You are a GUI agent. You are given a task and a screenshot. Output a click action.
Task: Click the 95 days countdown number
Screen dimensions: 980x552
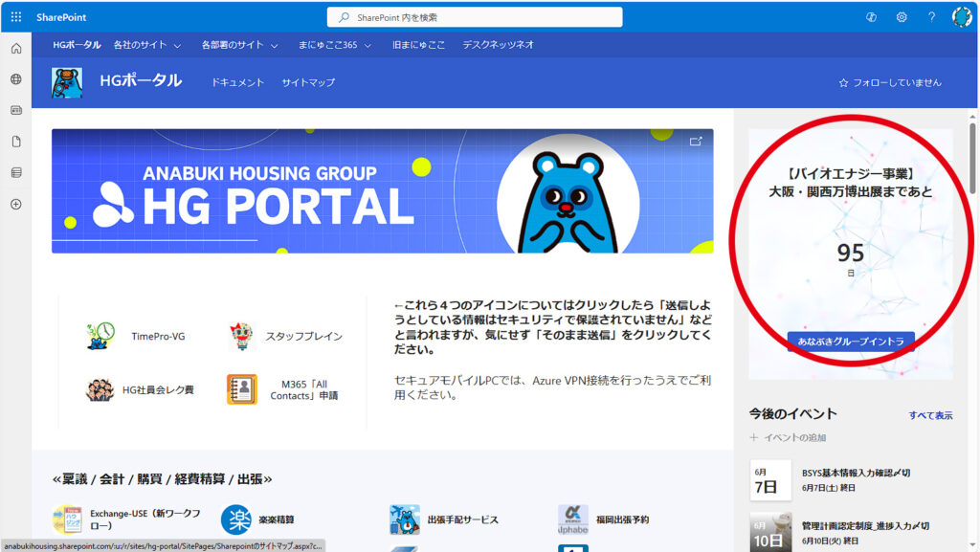tap(851, 253)
